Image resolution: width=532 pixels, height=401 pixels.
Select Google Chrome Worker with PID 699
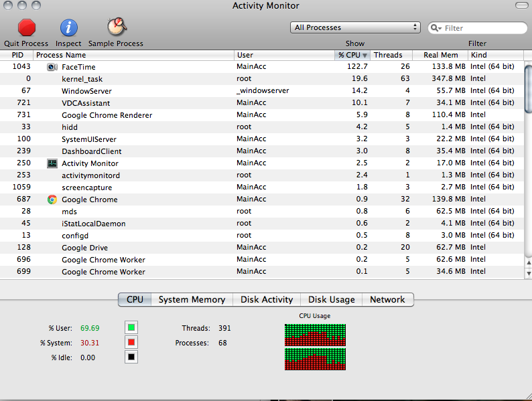point(262,272)
